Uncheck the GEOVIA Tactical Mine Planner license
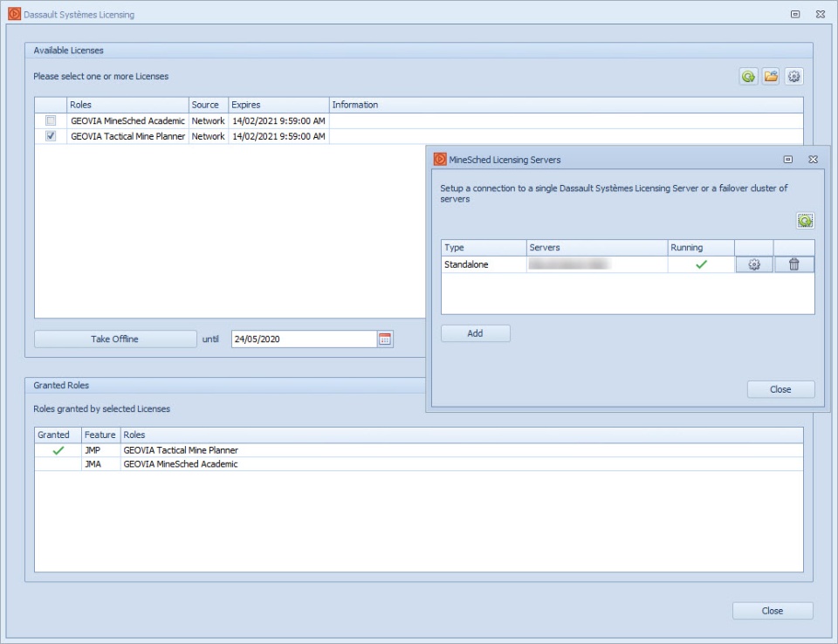 51,136
